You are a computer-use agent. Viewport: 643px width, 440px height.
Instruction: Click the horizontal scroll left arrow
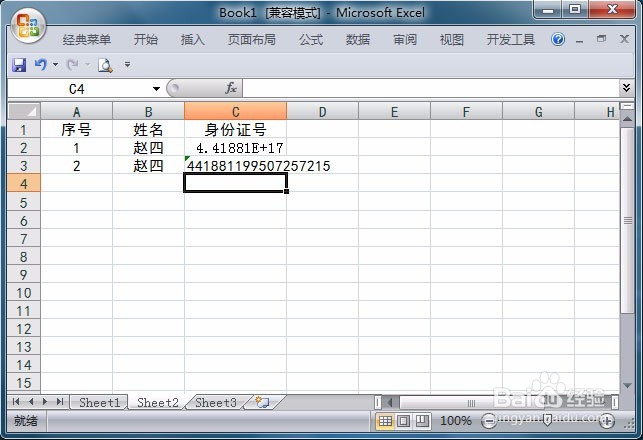[x=390, y=403]
